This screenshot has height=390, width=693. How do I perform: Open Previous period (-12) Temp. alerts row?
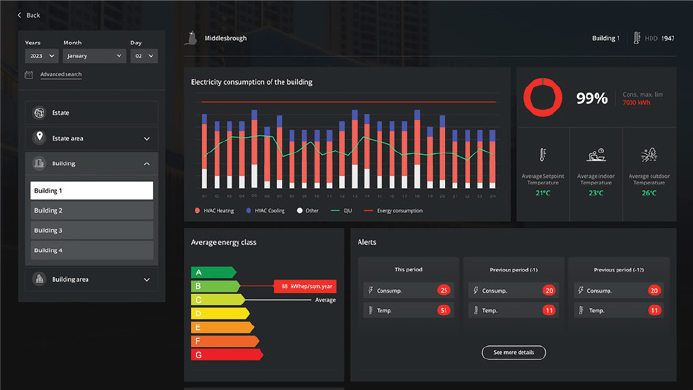(x=618, y=310)
